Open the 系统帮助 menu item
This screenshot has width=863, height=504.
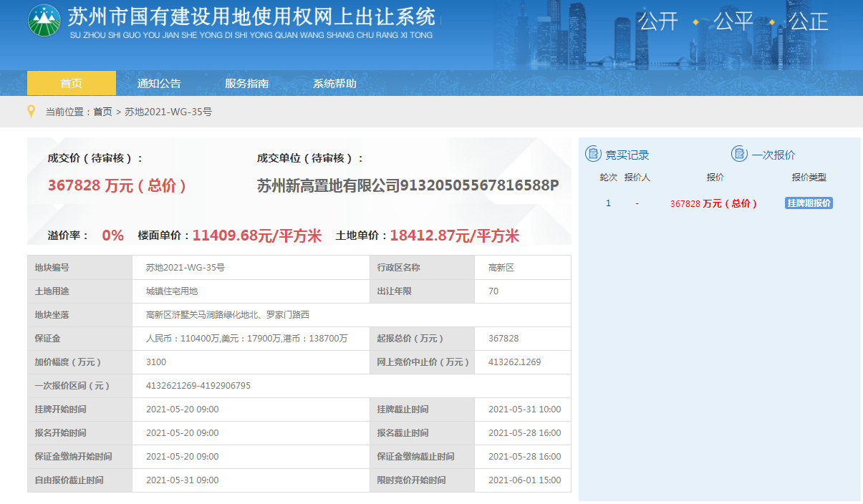tap(334, 83)
